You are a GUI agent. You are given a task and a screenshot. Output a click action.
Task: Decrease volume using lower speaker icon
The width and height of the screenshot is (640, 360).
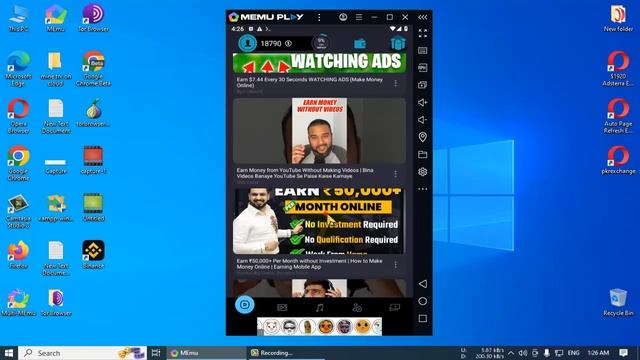coord(423,120)
